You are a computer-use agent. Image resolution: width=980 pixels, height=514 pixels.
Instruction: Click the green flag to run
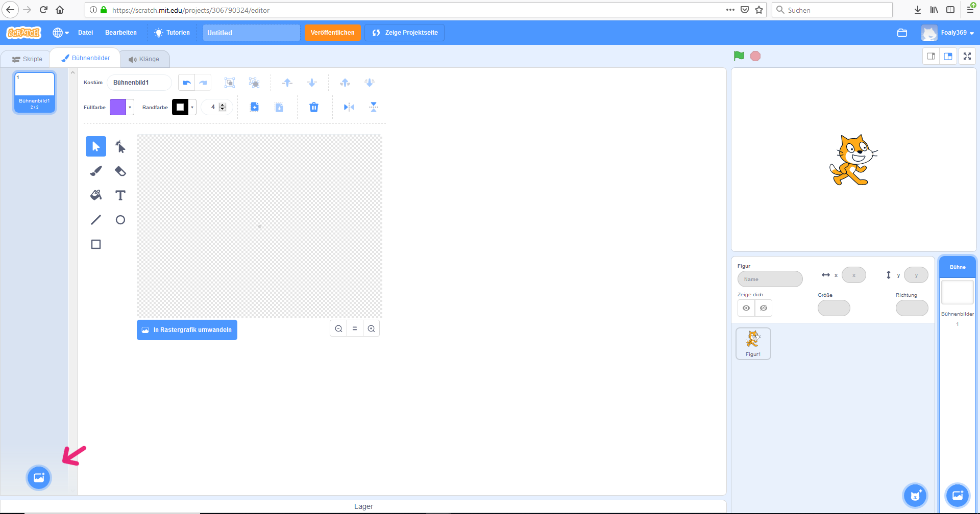tap(739, 56)
